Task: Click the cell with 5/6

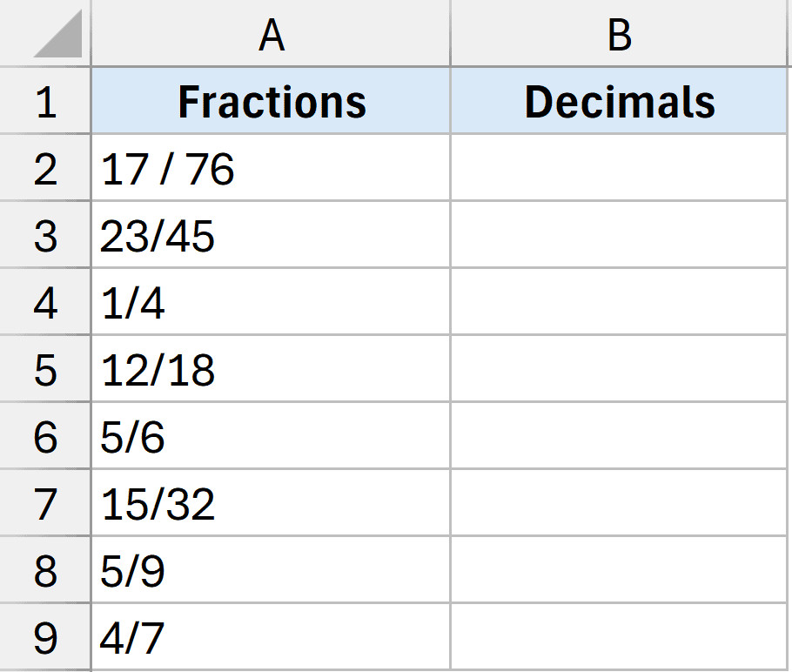Action: [271, 437]
